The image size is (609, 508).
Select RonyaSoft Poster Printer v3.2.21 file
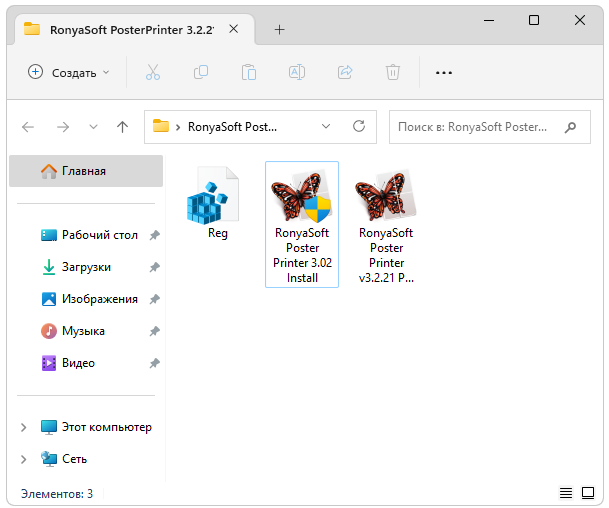pyautogui.click(x=386, y=224)
